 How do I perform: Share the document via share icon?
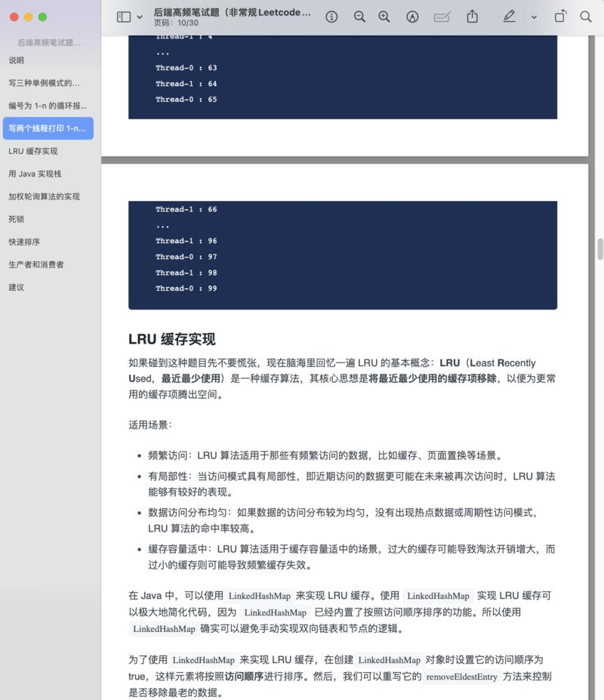[473, 17]
